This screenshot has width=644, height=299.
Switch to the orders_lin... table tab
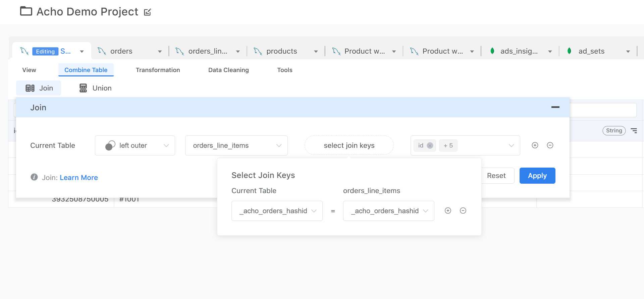pyautogui.click(x=208, y=51)
